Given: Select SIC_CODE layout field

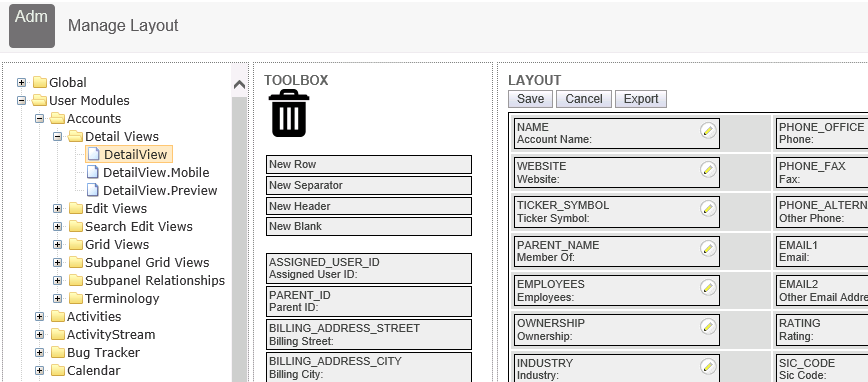Looking at the screenshot, I should pos(822,369).
